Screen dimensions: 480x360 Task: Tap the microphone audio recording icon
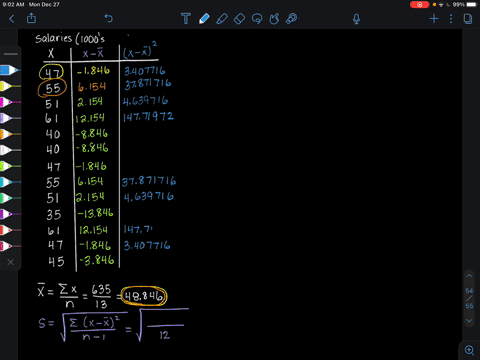click(356, 19)
